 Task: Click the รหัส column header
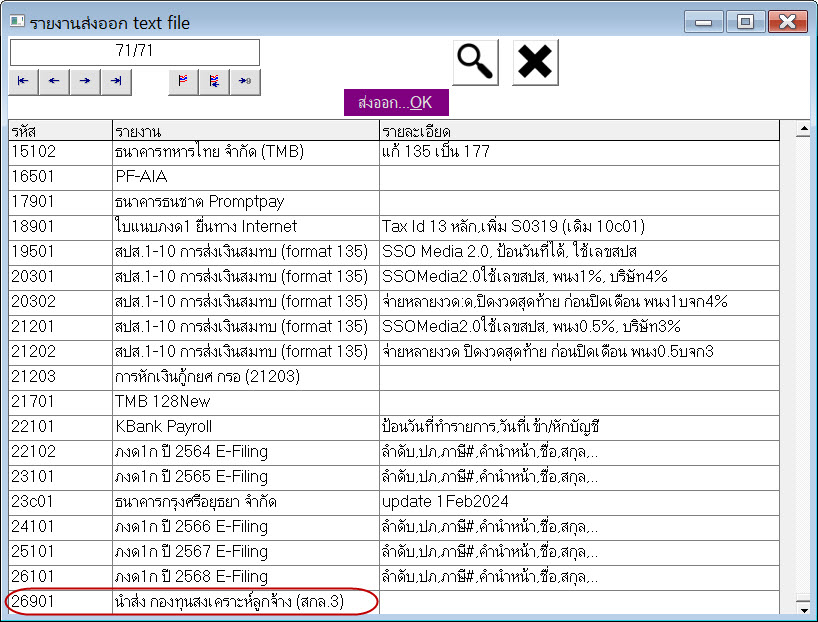[x=61, y=130]
